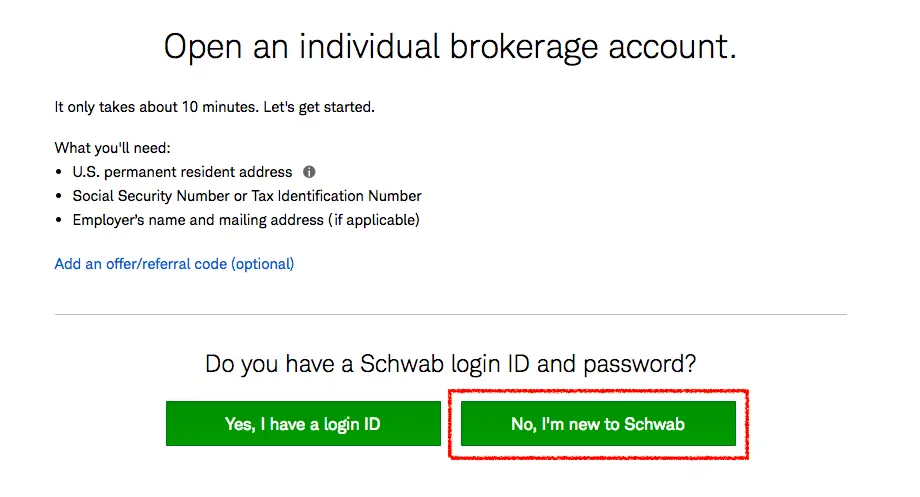This screenshot has width=920, height=497.
Task: Click the Social Security Number requirement line
Action: click(x=246, y=196)
